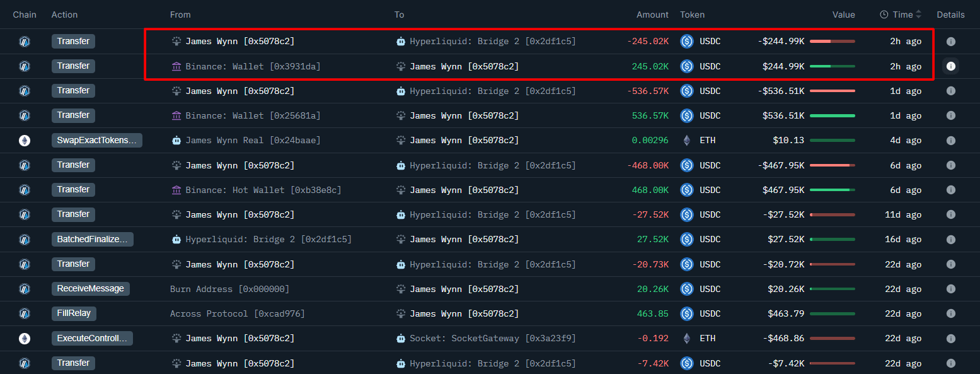This screenshot has height=374, width=980.
Task: Open details info icon for -536.57K transfer
Action: coord(951,91)
